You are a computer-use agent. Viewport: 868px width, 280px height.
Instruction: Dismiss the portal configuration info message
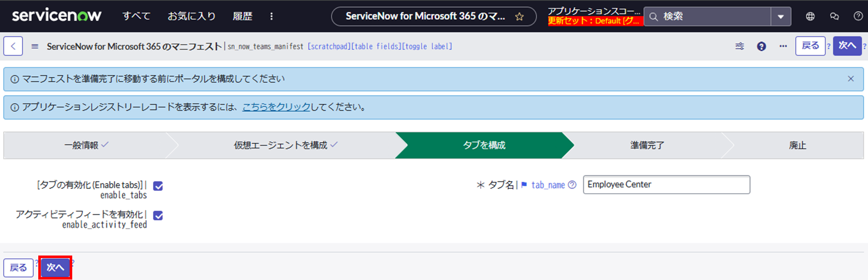pyautogui.click(x=851, y=79)
